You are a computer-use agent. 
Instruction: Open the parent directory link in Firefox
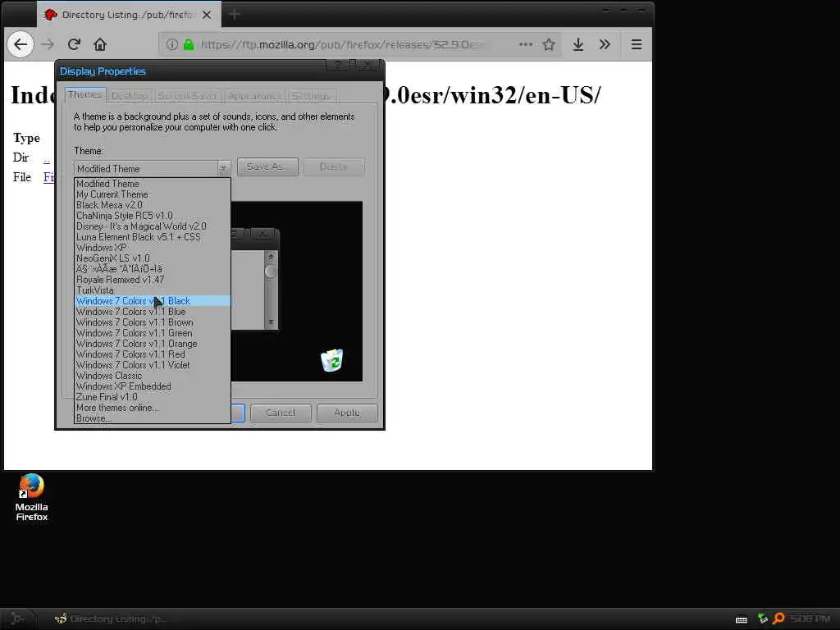point(47,158)
